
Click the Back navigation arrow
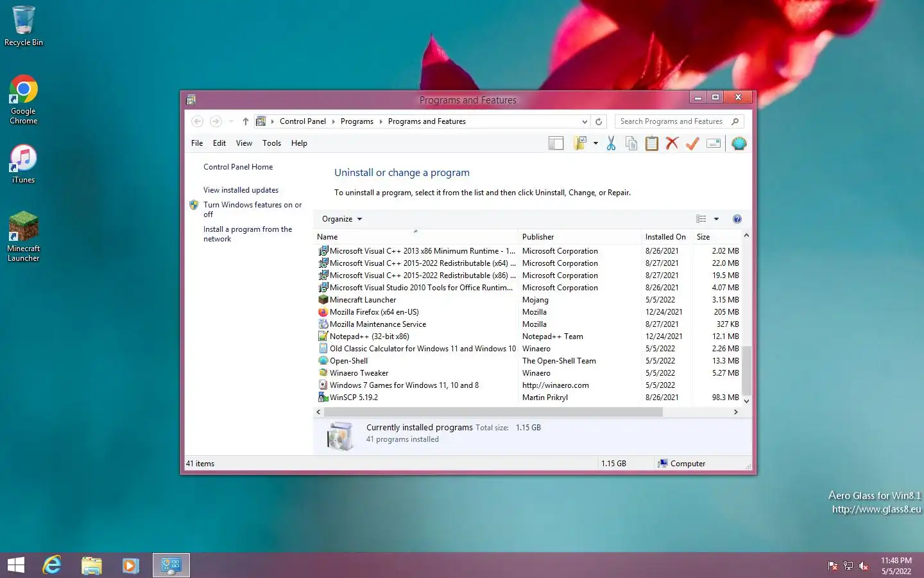(198, 121)
